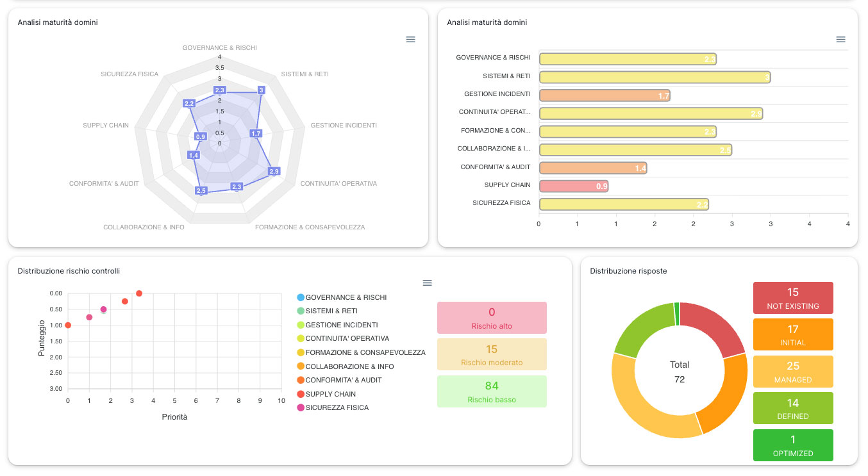The image size is (868, 476).
Task: Select the DEFINED responses tile
Action: (793, 408)
